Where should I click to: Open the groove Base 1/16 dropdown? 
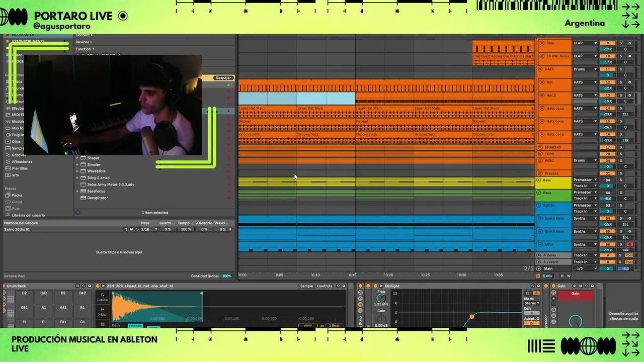pos(149,229)
